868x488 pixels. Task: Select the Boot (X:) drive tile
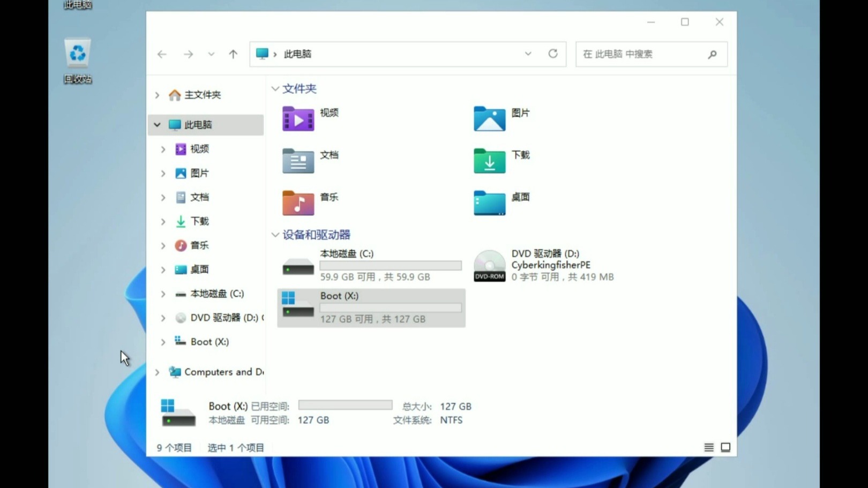tap(371, 308)
